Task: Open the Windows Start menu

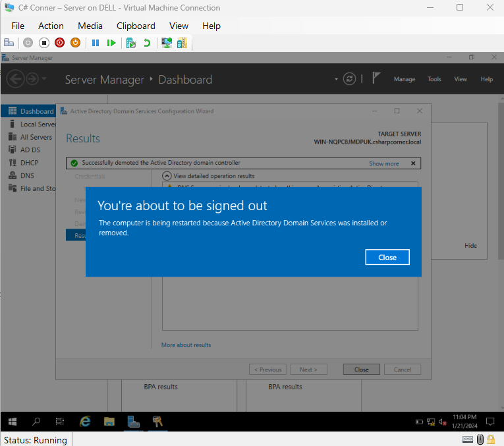Action: 13,421
